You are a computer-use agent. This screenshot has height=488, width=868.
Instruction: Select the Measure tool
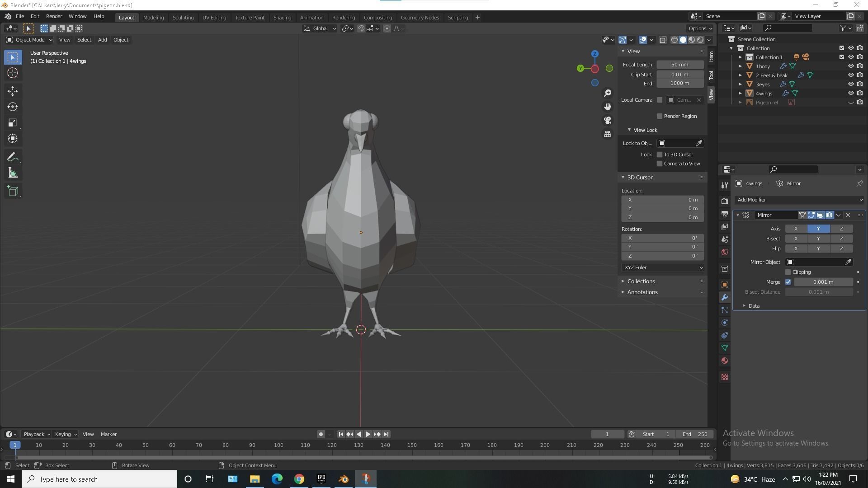(x=13, y=174)
